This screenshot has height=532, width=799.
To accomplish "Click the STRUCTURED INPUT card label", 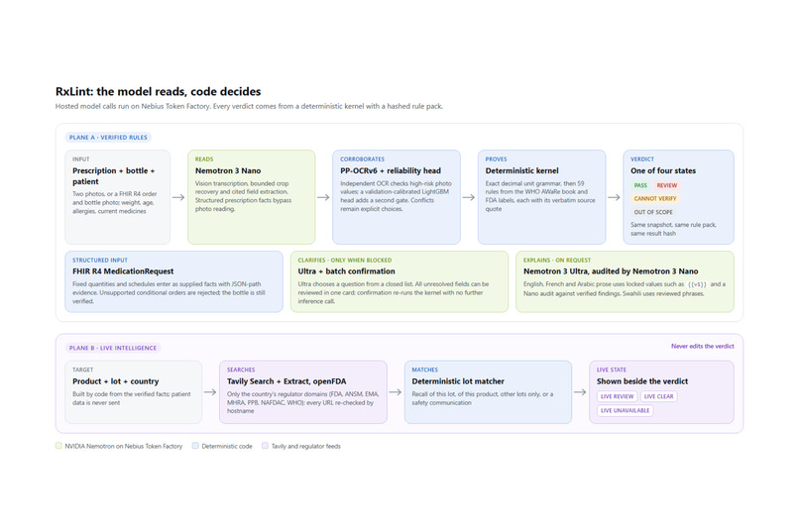I will pos(100,261).
